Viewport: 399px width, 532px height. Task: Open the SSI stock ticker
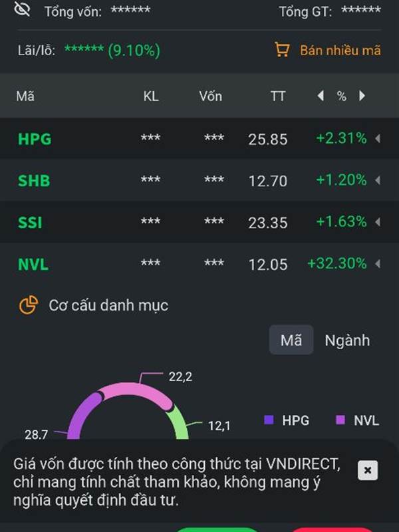pyautogui.click(x=30, y=223)
